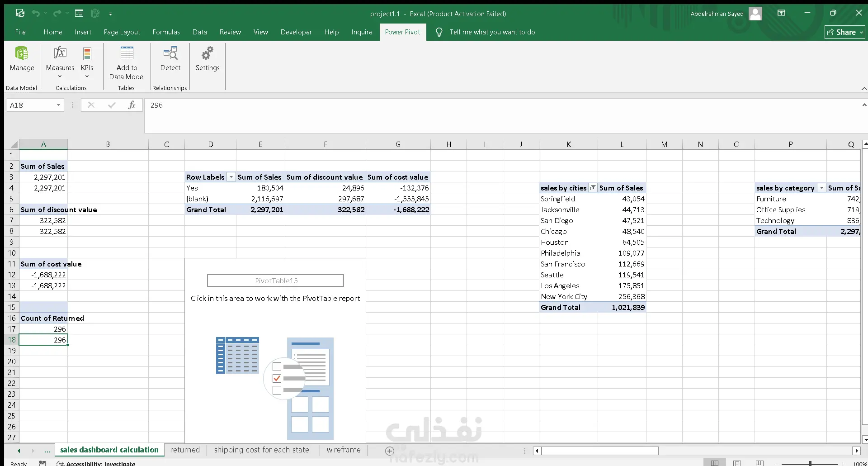The width and height of the screenshot is (868, 466).
Task: Click the Save icon in Quick Access Toolbar
Action: click(20, 14)
